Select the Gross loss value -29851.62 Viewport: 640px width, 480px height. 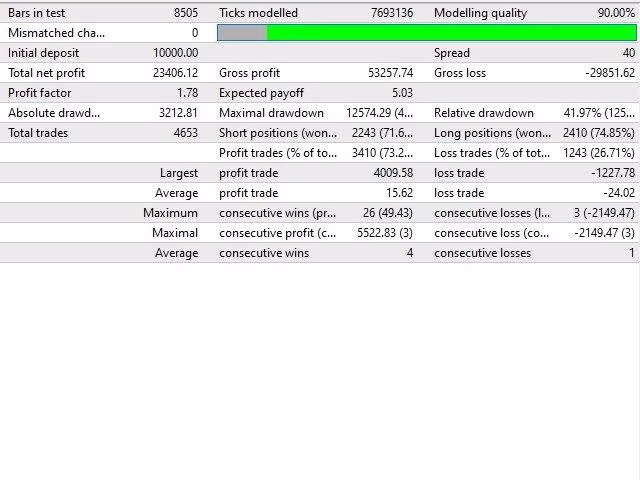click(x=610, y=73)
